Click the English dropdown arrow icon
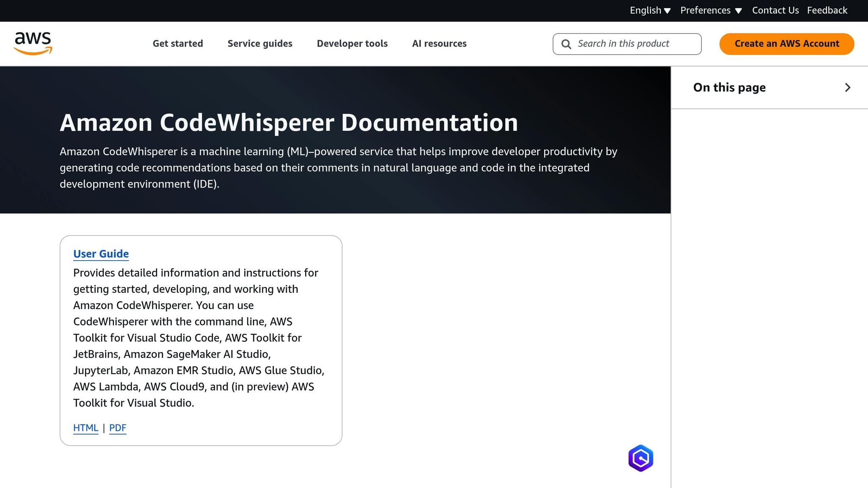The width and height of the screenshot is (868, 488). coord(668,11)
